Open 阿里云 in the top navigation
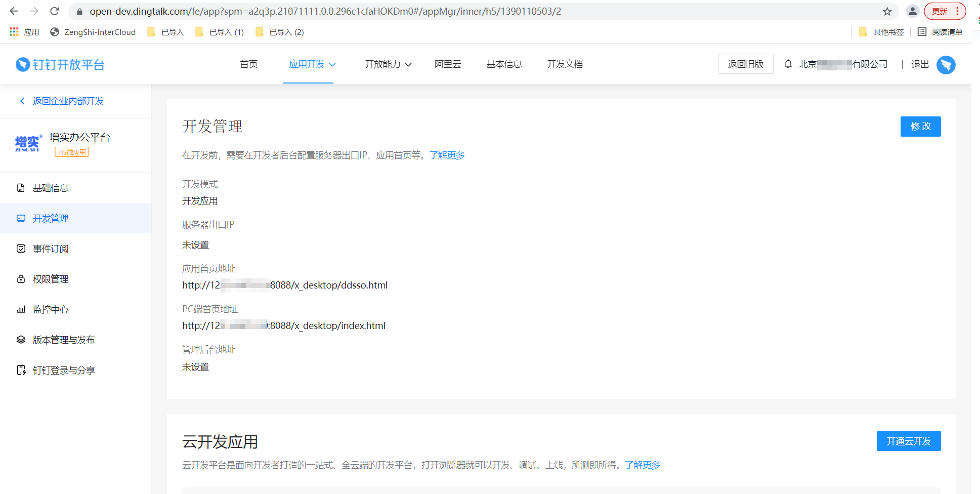 [448, 64]
